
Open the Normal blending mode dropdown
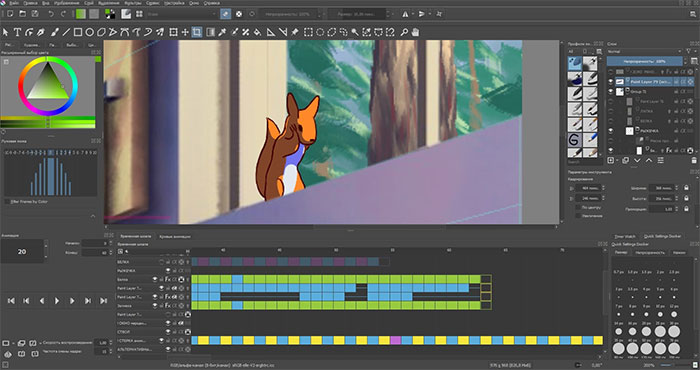[645, 51]
